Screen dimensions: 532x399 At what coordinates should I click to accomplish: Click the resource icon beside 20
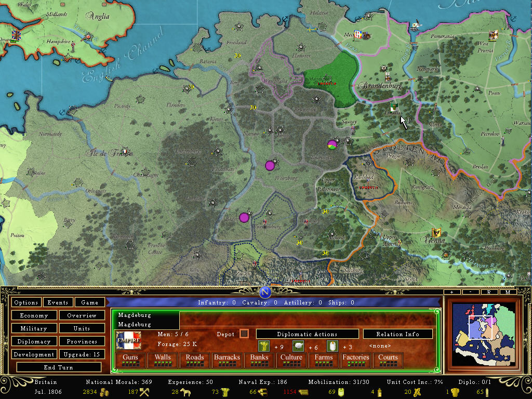click(x=417, y=392)
